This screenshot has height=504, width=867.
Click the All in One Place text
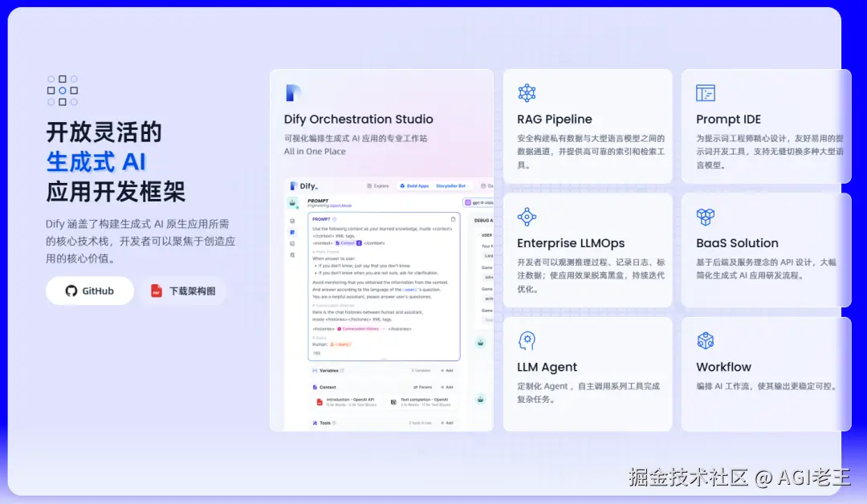[x=315, y=152]
